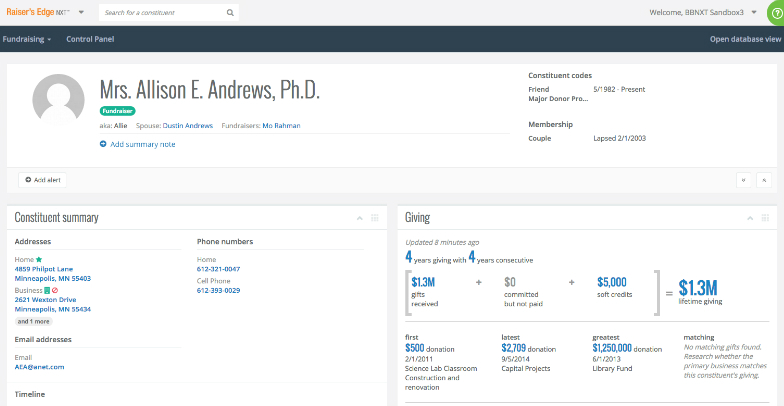The height and width of the screenshot is (406, 784).
Task: Collapse all tiles with the double-up chevron
Action: [x=764, y=180]
